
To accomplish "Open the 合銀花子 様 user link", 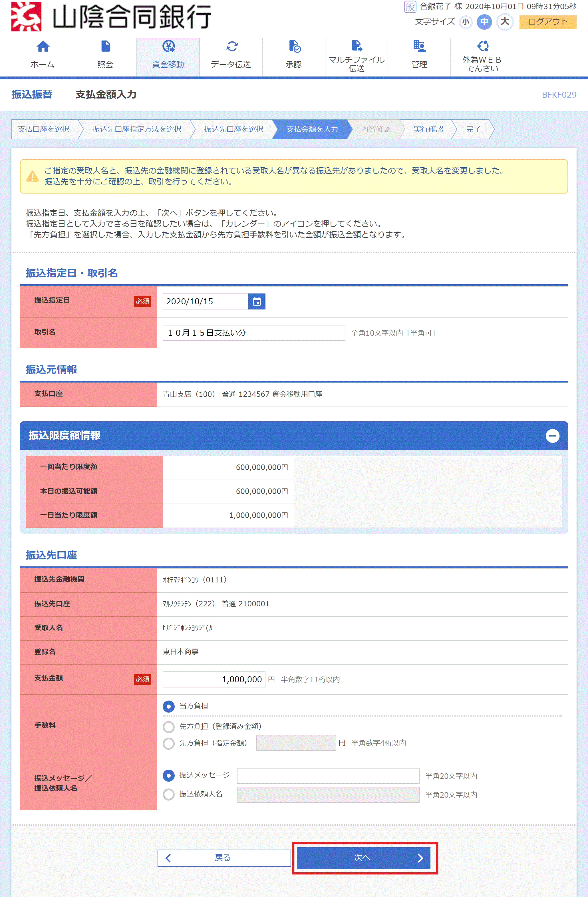I will (441, 6).
